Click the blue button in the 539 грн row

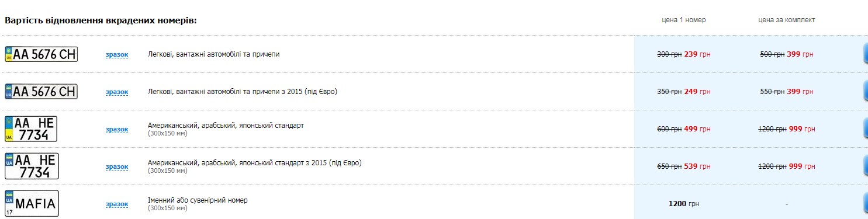(865, 166)
